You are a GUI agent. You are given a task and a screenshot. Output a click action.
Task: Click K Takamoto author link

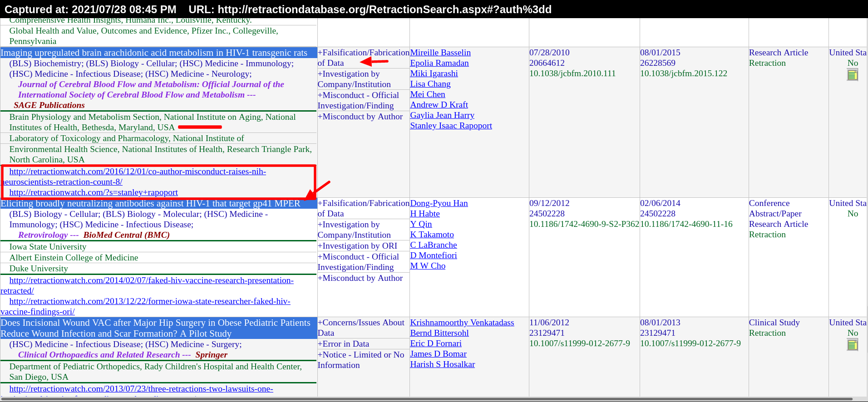[x=432, y=235]
